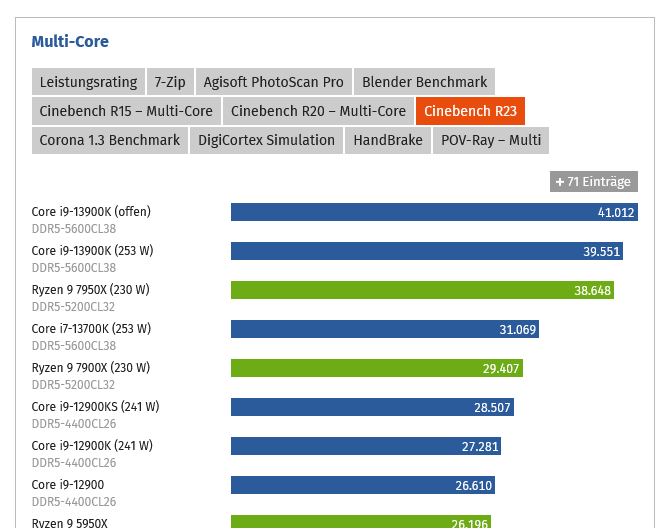Screen dimensions: 668x528
Task: Open the POV-Ray – Multi tab
Action: coord(491,140)
